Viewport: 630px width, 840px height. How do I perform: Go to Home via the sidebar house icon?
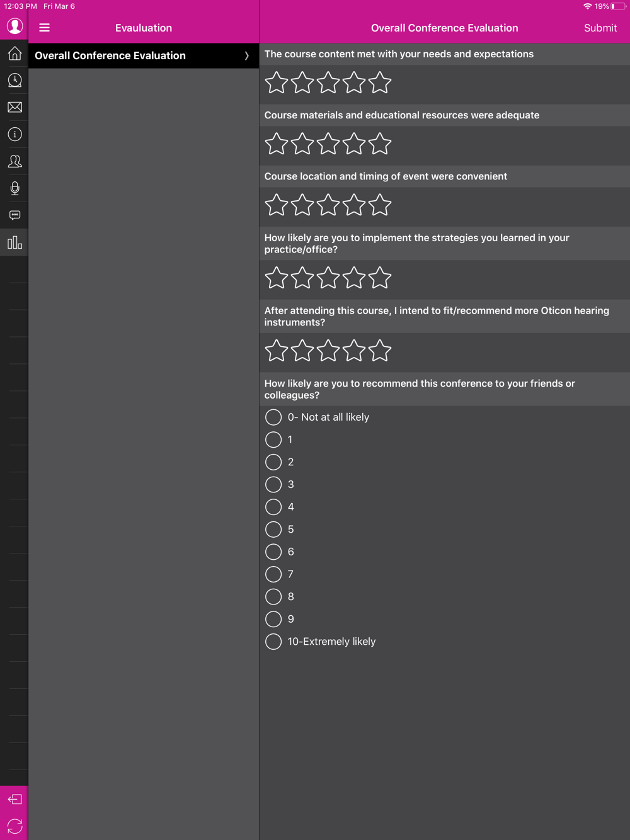point(14,54)
